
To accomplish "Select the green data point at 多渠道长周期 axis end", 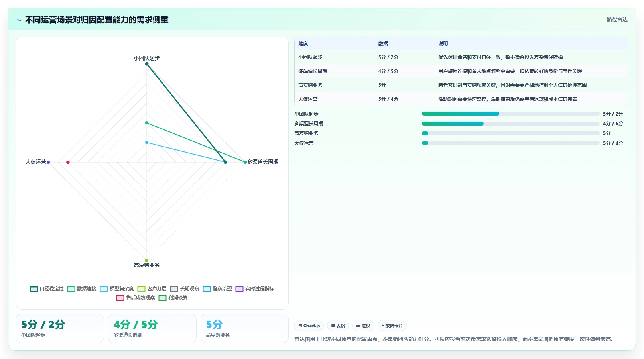I will coord(245,162).
